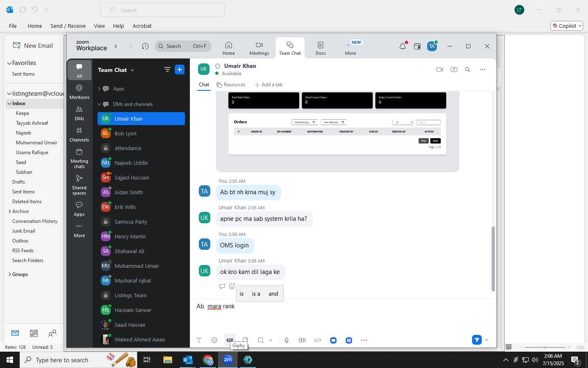
Task: Reply in thread to last message
Action: click(222, 286)
